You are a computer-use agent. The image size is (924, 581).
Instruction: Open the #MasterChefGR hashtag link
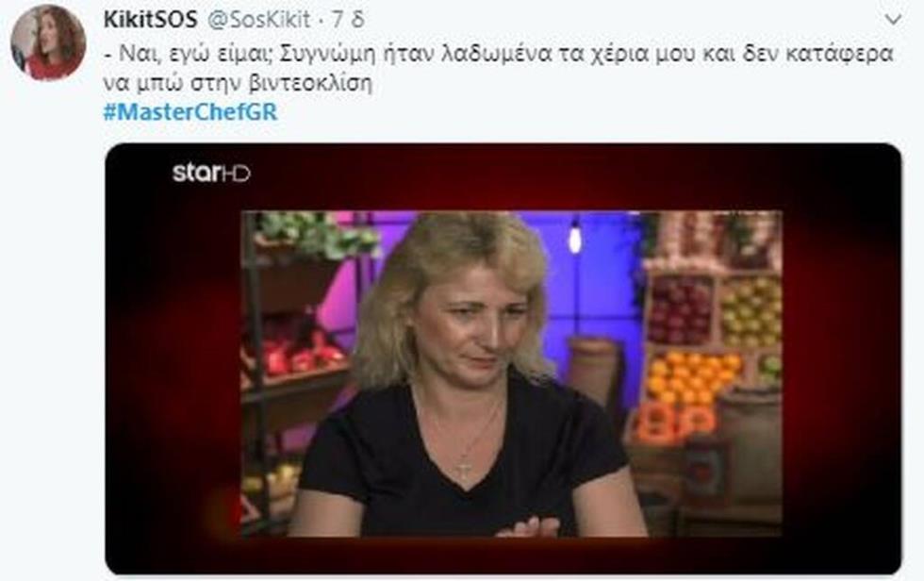[x=190, y=112]
